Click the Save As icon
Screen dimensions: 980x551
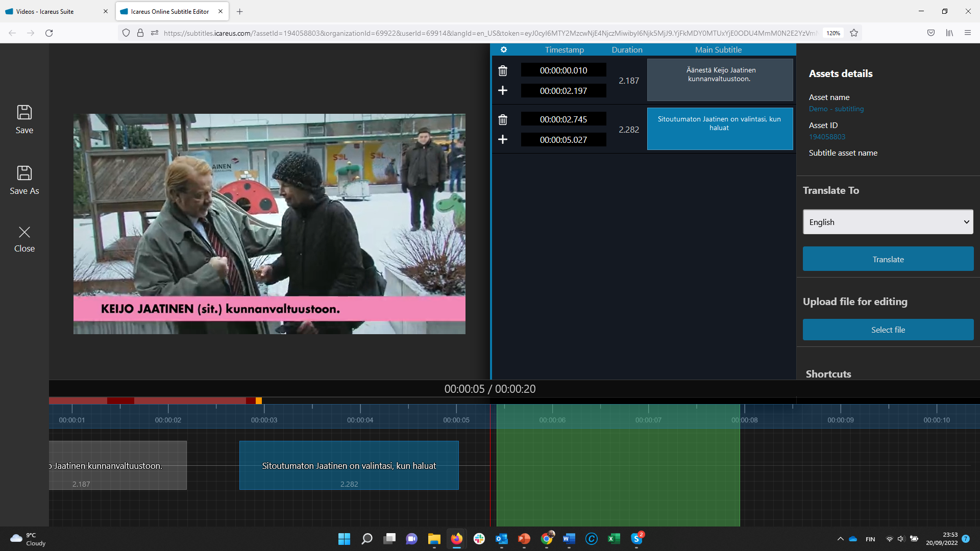(24, 173)
